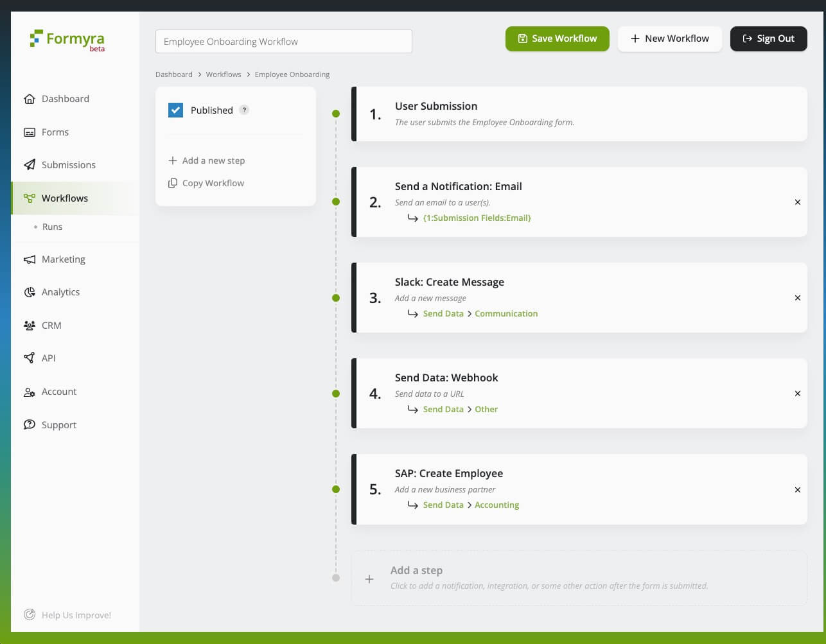The height and width of the screenshot is (644, 826).
Task: Uncheck the Published checkbox
Action: point(175,110)
